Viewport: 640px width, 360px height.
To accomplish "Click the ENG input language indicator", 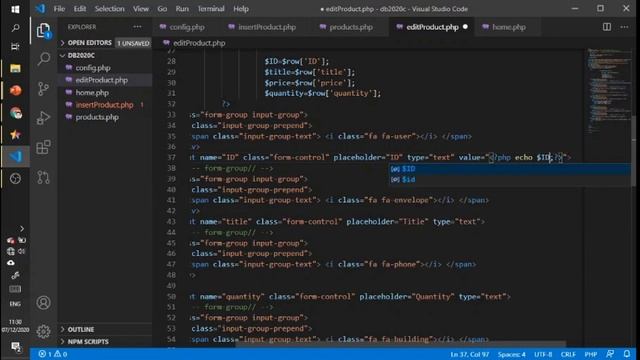I will click(15, 304).
